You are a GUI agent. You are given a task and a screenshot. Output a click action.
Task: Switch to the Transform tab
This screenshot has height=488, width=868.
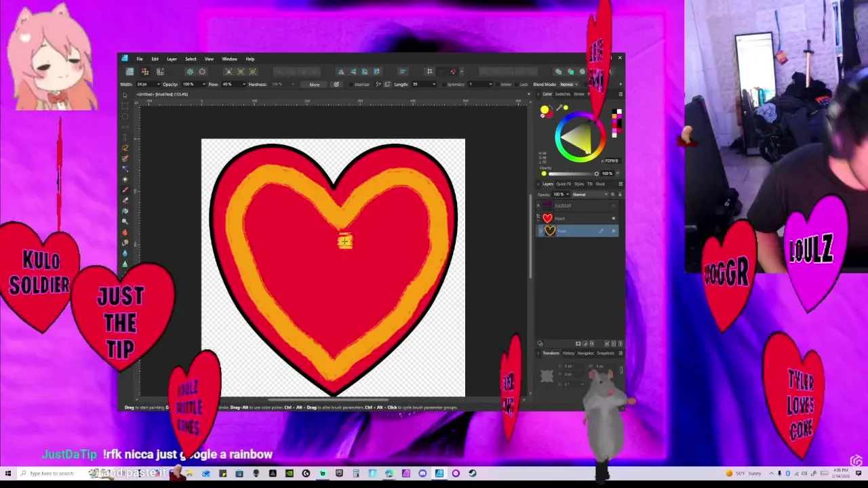551,353
